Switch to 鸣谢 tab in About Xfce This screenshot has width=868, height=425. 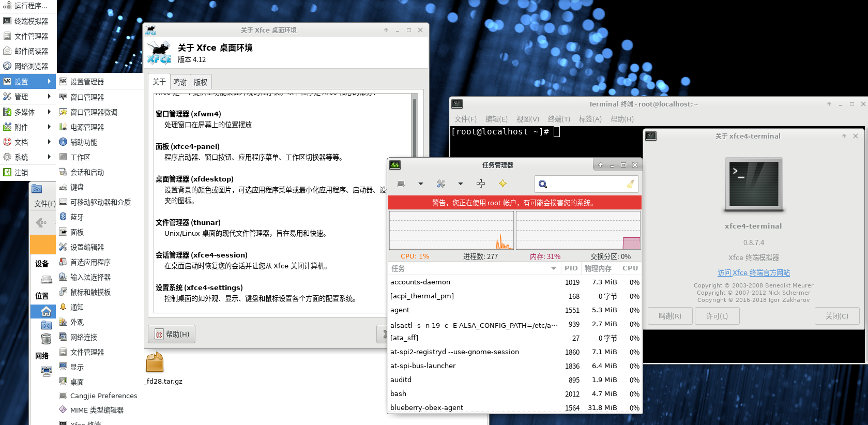click(x=180, y=82)
